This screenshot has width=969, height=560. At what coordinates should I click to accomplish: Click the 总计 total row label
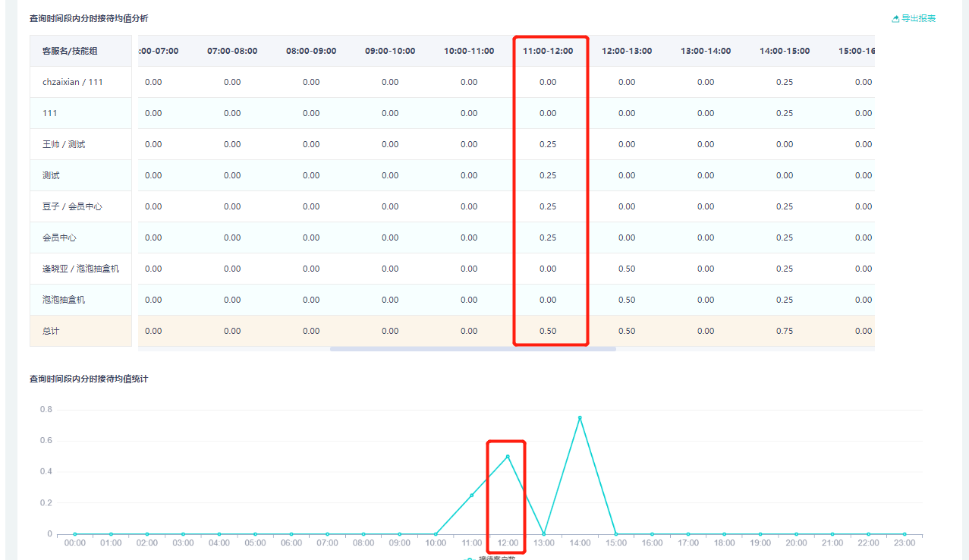tap(51, 331)
